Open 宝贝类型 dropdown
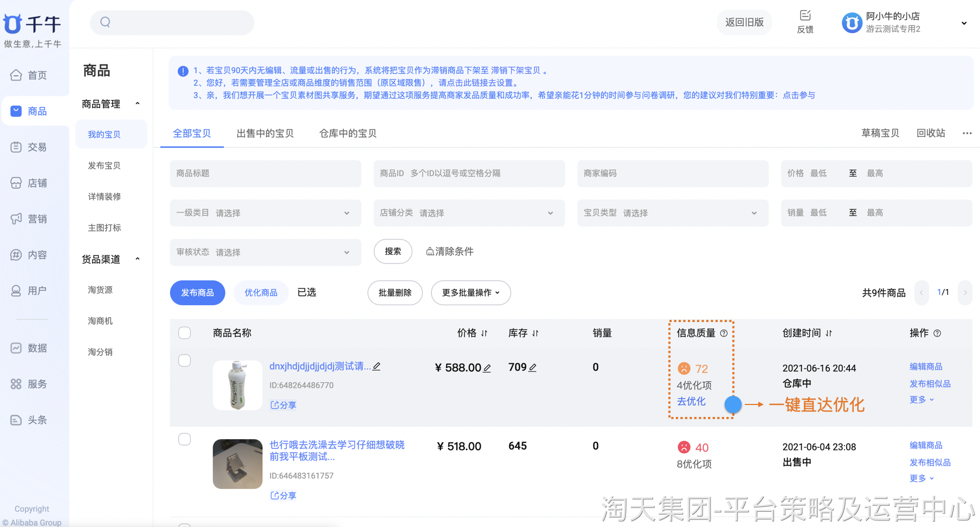This screenshot has height=527, width=980. [x=673, y=213]
